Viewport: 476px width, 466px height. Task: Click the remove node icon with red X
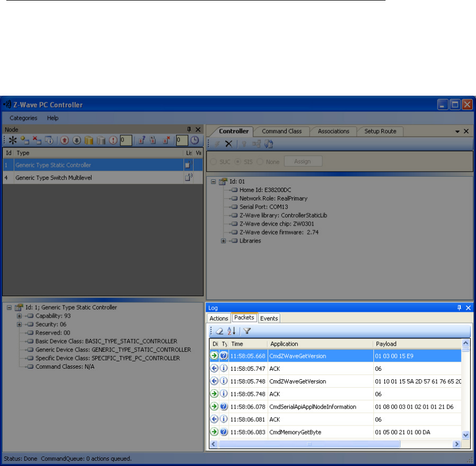coord(37,140)
